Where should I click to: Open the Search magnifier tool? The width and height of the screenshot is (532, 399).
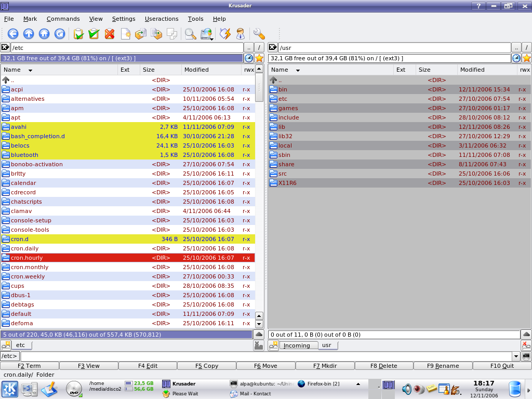tap(190, 34)
